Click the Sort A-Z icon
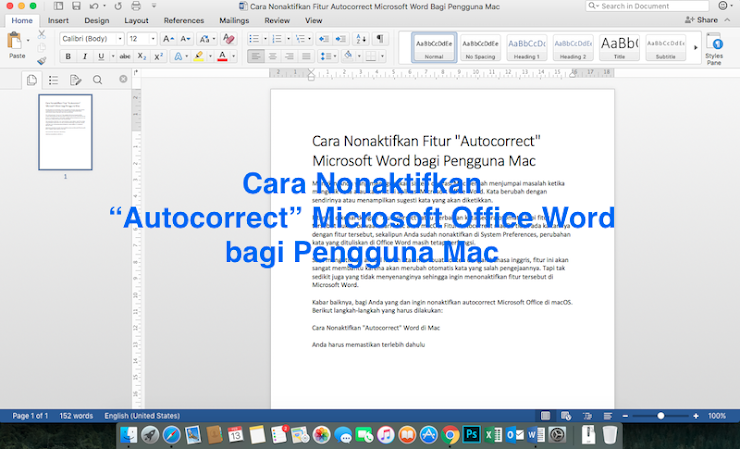Screen dimensions: 740x449 [361, 39]
